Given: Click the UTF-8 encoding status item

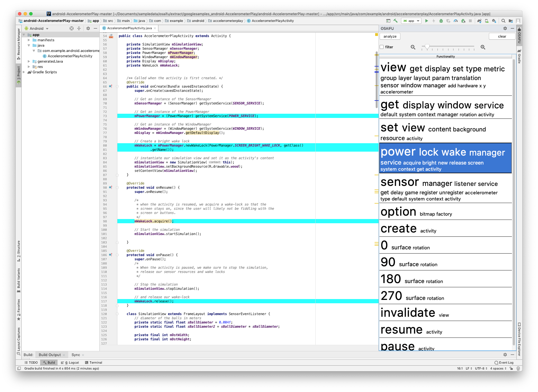Looking at the screenshot, I should coord(481,369).
